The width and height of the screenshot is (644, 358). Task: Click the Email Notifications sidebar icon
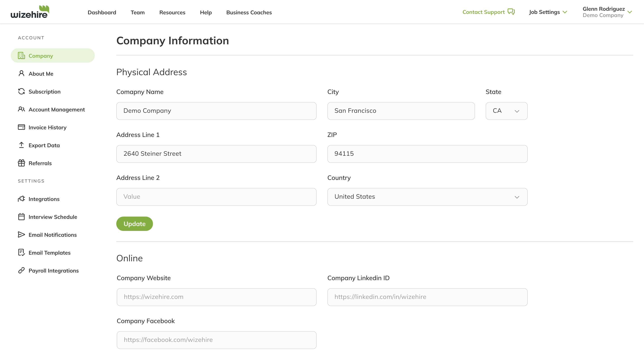21,234
